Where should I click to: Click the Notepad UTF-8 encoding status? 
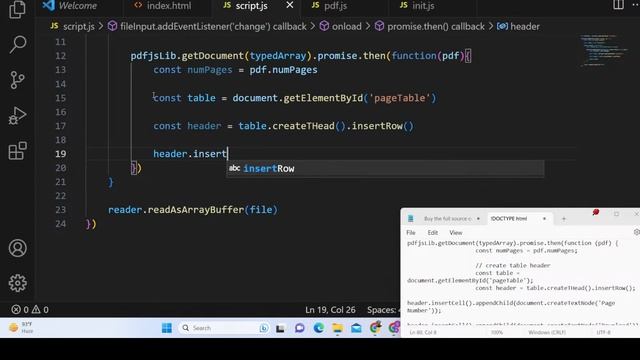603,333
